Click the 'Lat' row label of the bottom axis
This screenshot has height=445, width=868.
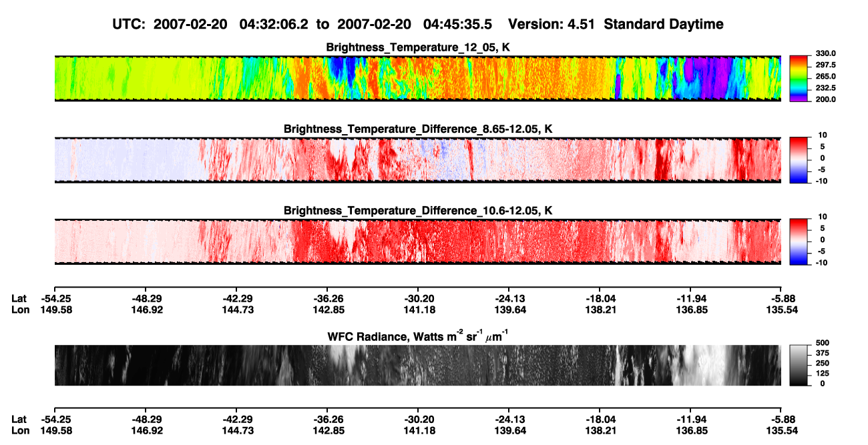19,419
